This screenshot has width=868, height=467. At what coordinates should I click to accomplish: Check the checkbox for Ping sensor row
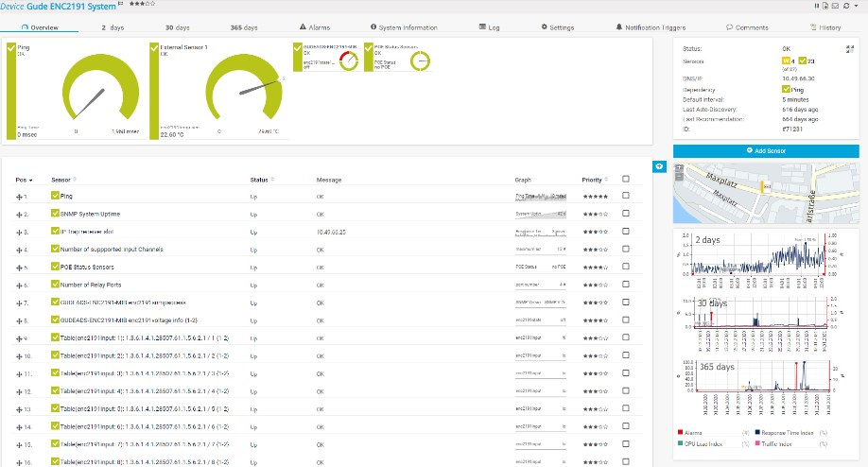(x=626, y=196)
